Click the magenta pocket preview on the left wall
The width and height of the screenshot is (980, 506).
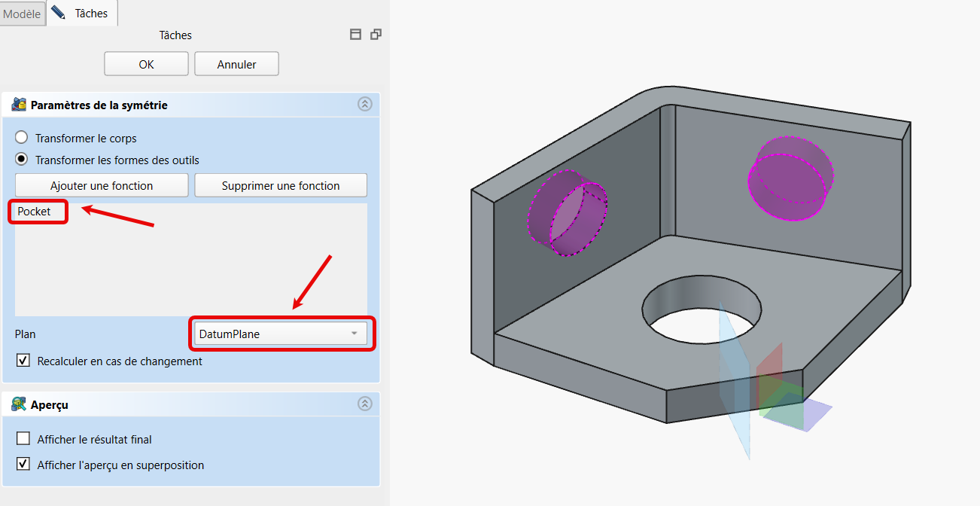tap(566, 214)
